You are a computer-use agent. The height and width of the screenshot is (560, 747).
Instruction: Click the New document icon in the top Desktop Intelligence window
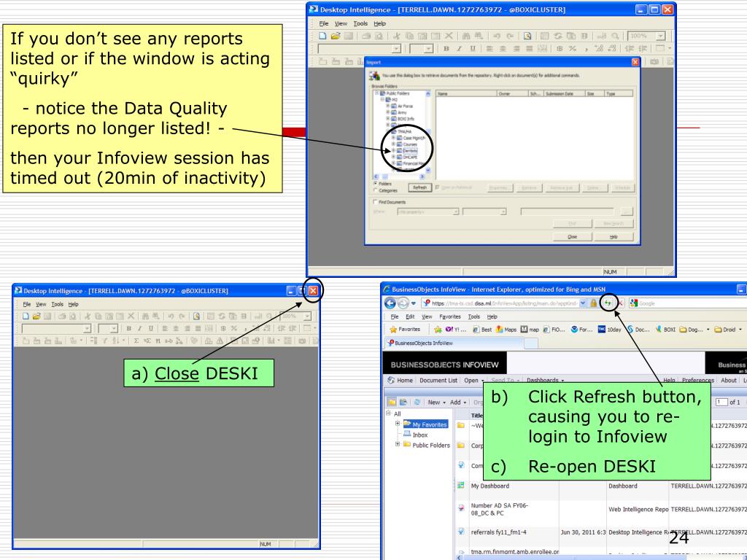pyautogui.click(x=322, y=36)
